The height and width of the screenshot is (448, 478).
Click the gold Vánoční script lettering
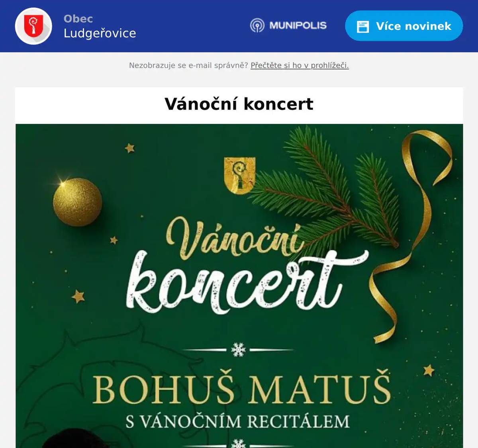pos(234,238)
